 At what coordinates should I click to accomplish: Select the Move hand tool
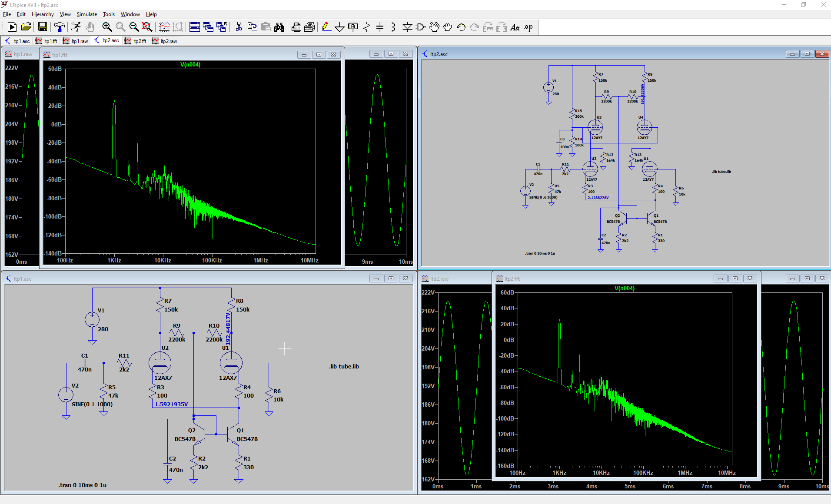coord(434,27)
